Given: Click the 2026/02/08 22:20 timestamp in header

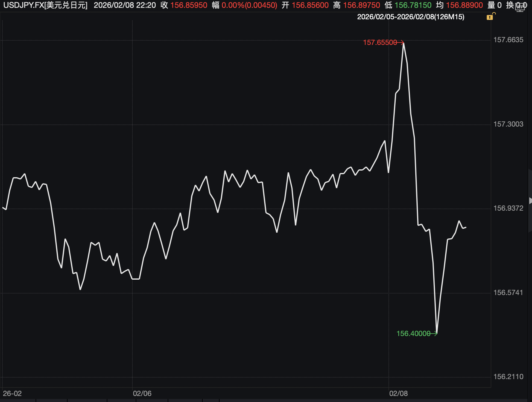Looking at the screenshot, I should [x=125, y=5].
